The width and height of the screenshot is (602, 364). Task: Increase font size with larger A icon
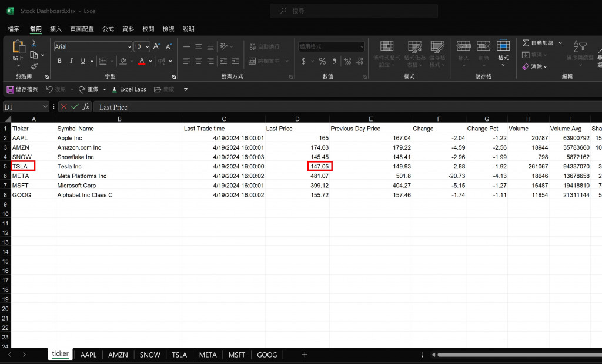tap(156, 46)
